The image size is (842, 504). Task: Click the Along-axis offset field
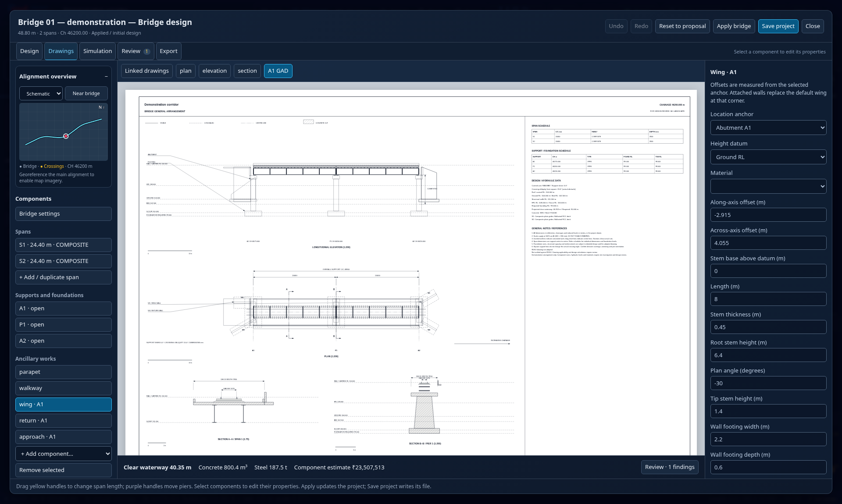[768, 215]
